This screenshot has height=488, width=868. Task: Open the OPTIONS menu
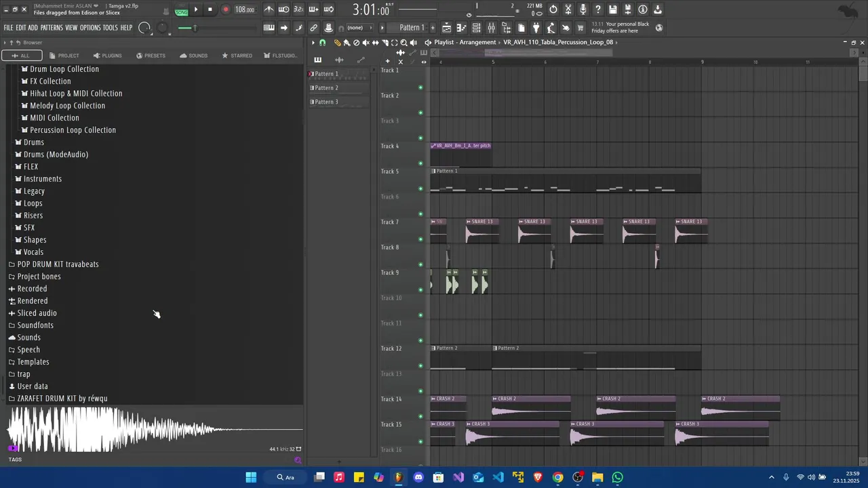click(x=90, y=28)
